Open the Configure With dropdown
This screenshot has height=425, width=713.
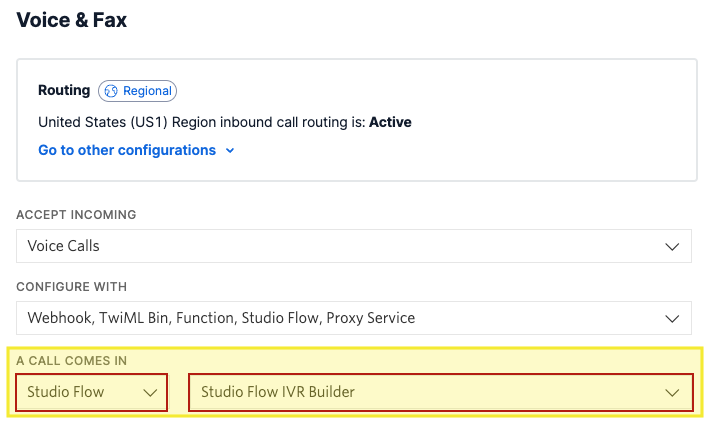pos(354,318)
